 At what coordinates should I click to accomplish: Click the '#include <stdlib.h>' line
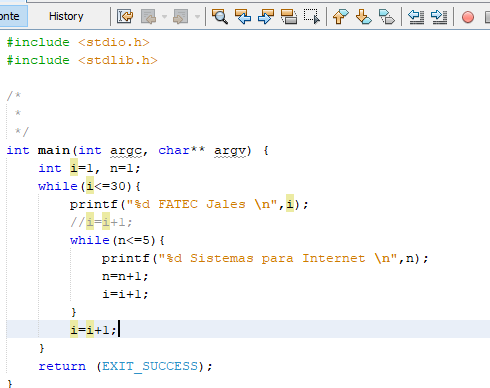click(82, 60)
